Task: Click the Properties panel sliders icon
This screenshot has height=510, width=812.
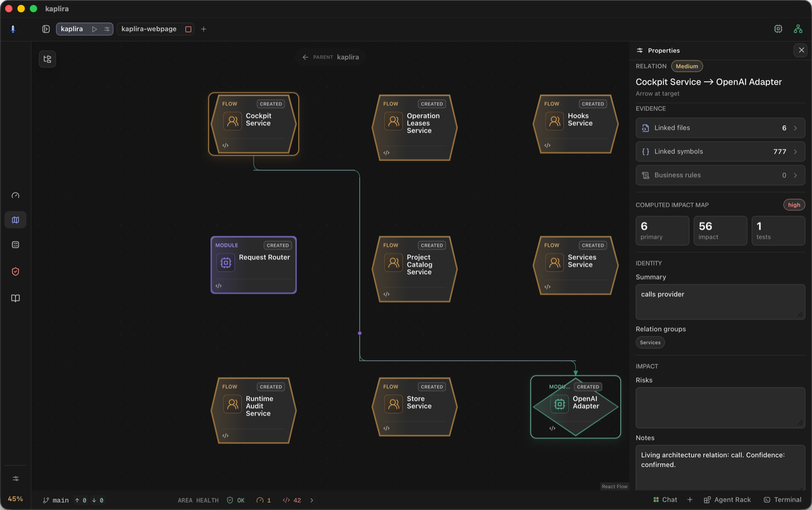Action: (x=640, y=50)
